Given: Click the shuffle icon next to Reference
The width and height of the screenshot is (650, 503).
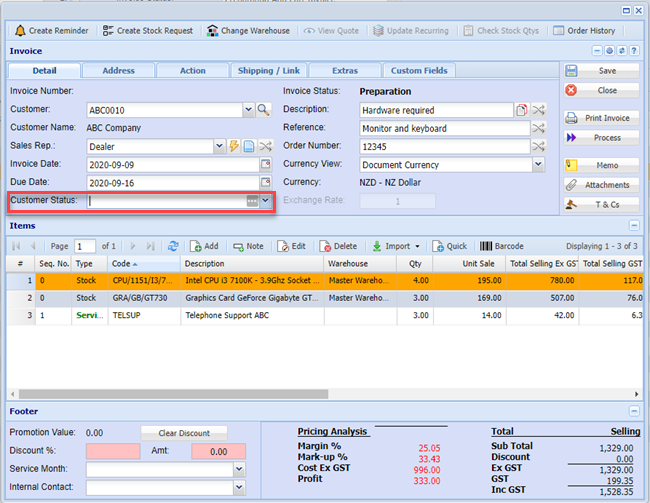Looking at the screenshot, I should 539,128.
